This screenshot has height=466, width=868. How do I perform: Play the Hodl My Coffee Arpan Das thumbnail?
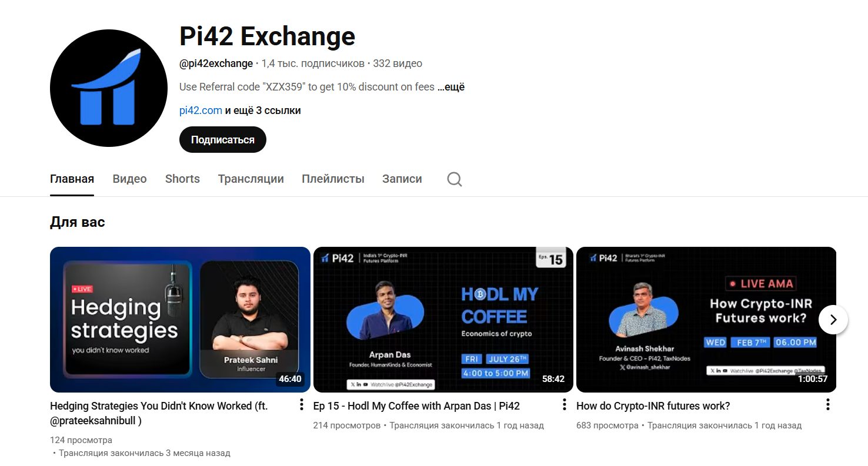click(x=443, y=320)
